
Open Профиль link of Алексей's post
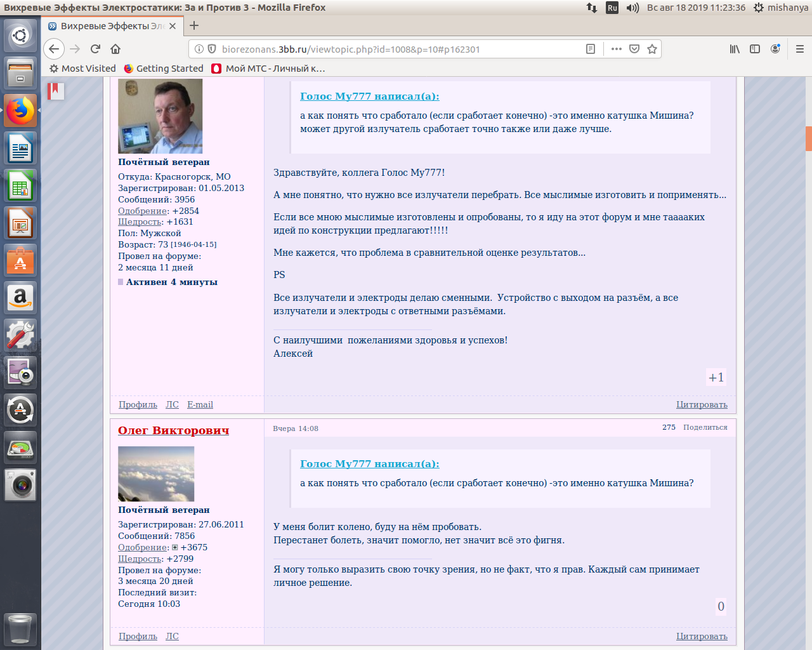138,404
